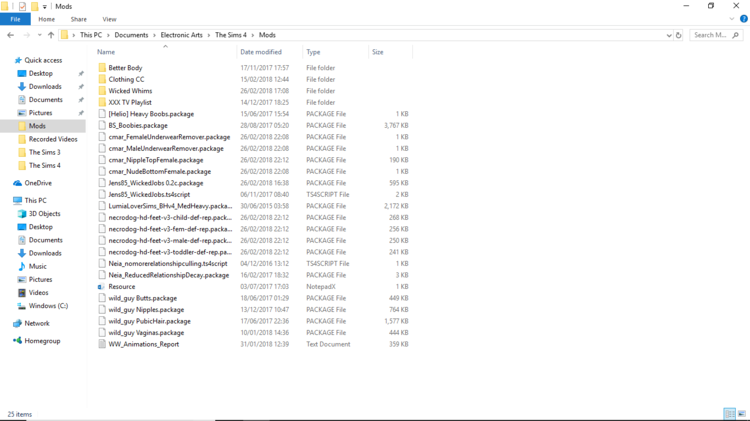
Task: Click the New Folder quick access icon
Action: point(34,6)
